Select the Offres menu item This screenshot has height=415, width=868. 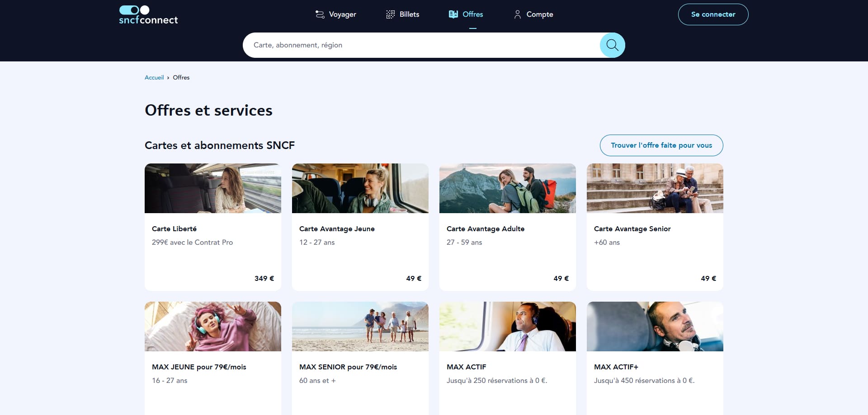pyautogui.click(x=466, y=14)
